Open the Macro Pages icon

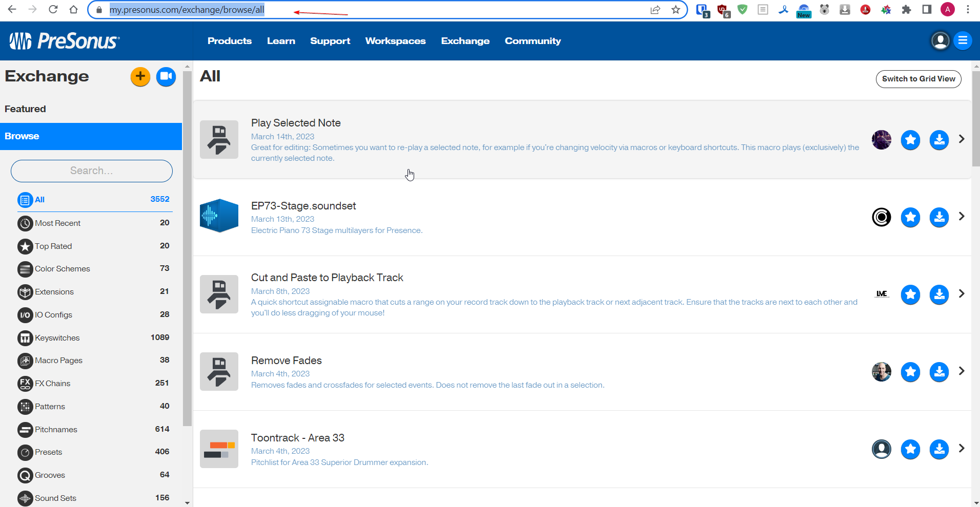(x=25, y=361)
